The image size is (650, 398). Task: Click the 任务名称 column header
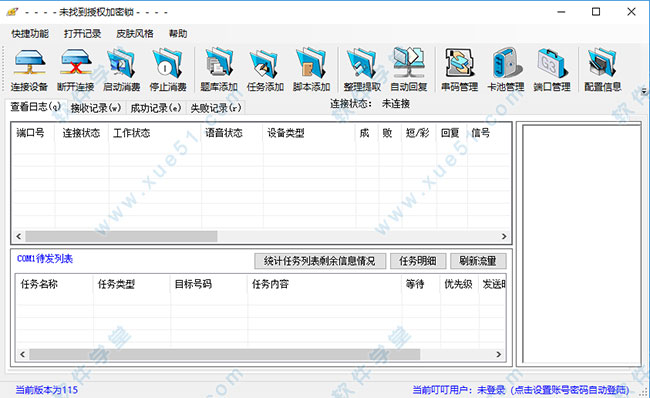click(x=55, y=284)
